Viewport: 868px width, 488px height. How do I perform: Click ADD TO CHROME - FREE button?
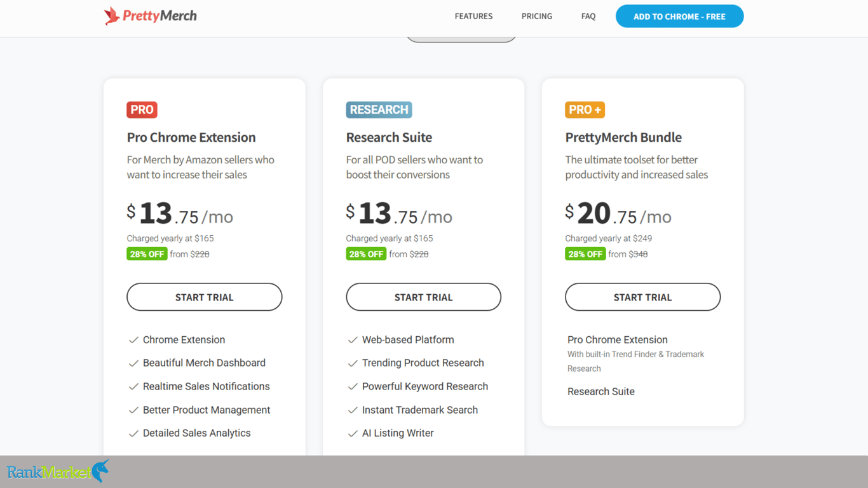(679, 17)
